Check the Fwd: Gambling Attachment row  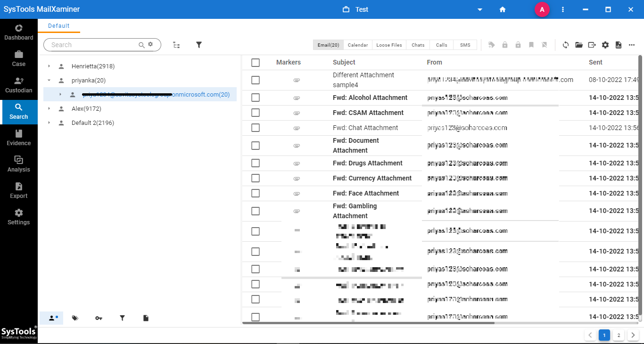256,211
